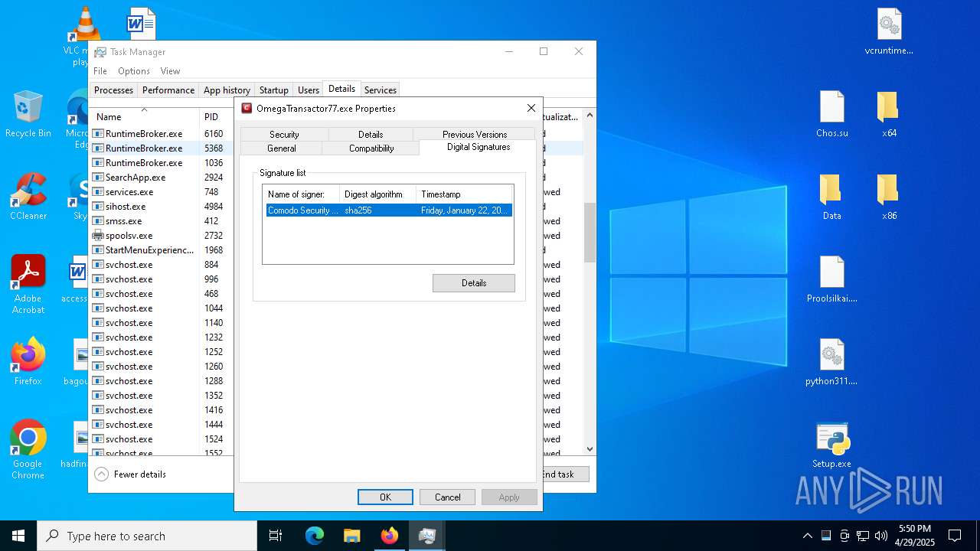Image resolution: width=980 pixels, height=551 pixels.
Task: Select the sihost.exe process row
Action: coord(162,206)
